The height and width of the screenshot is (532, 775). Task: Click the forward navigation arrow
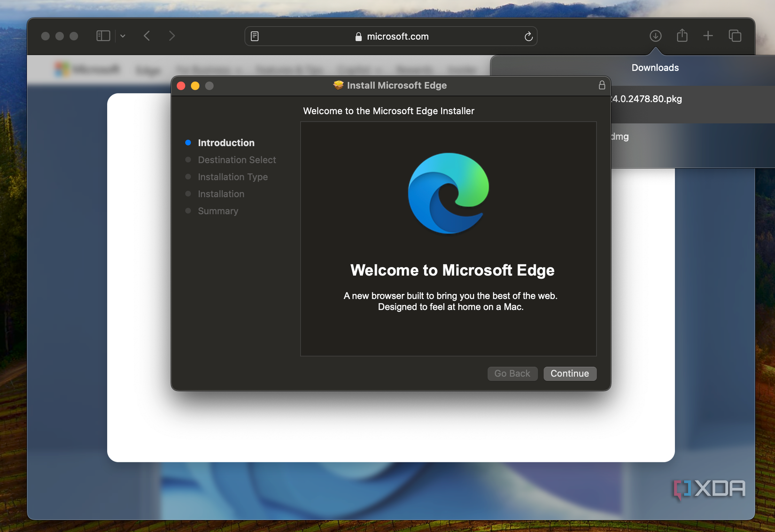pos(172,36)
